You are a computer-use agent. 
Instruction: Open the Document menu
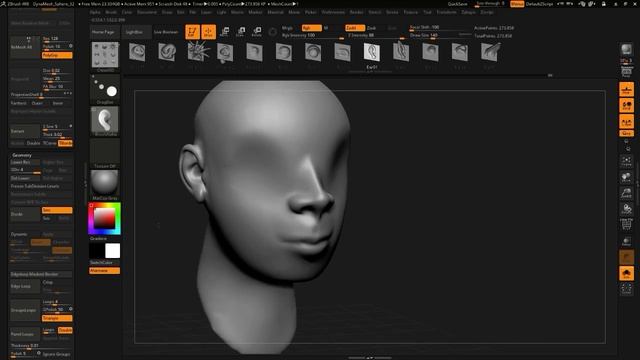click(x=147, y=12)
